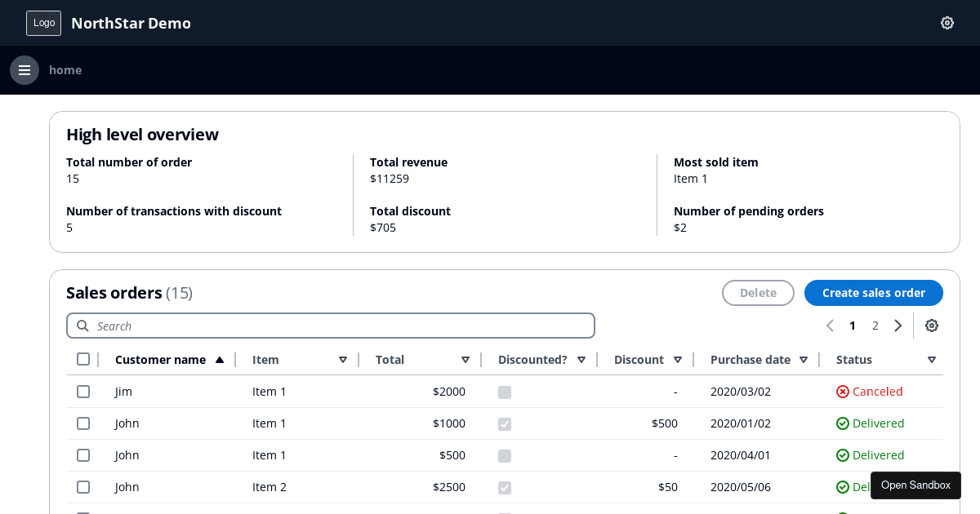This screenshot has height=514, width=980.
Task: Open the Status column filter dropdown
Action: 932,359
